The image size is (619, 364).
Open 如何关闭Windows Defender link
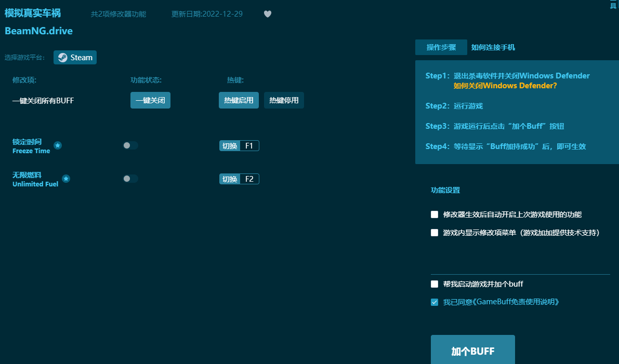pos(505,86)
